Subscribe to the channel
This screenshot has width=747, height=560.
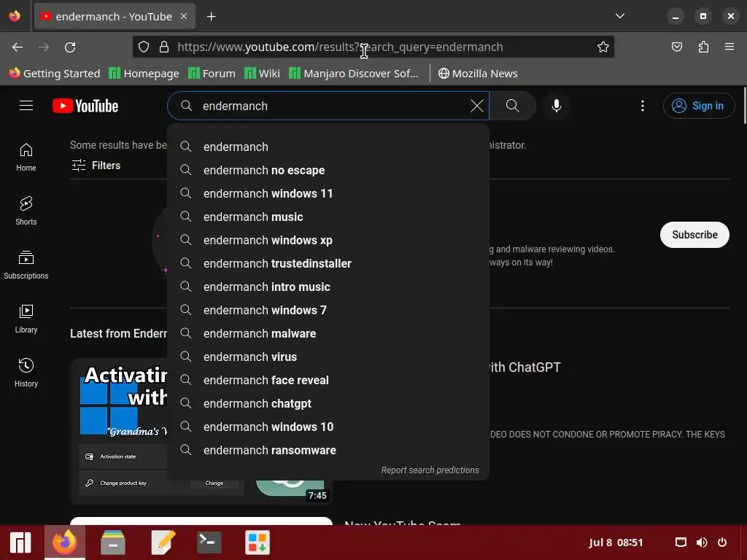click(694, 235)
